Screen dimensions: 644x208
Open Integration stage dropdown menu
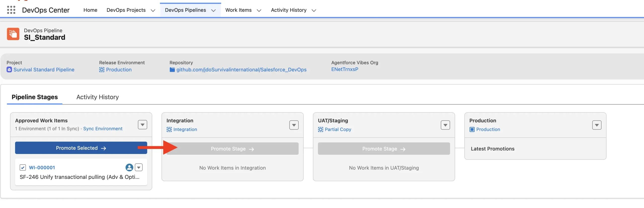pyautogui.click(x=294, y=125)
